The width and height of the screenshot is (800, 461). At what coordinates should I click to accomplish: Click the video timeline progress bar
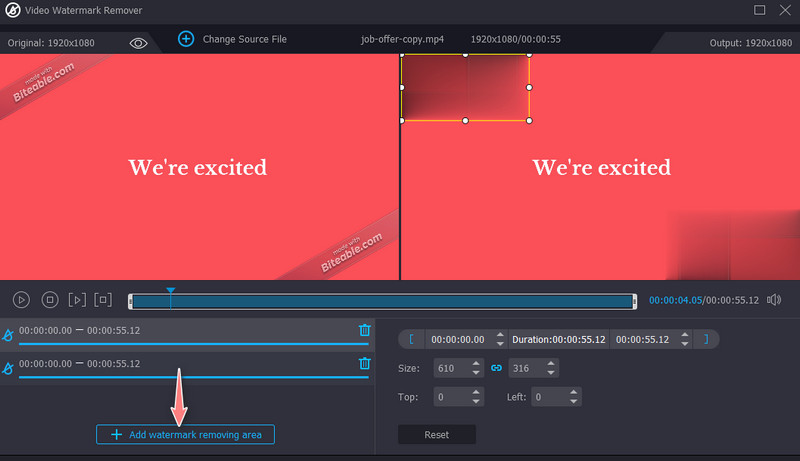(400, 301)
